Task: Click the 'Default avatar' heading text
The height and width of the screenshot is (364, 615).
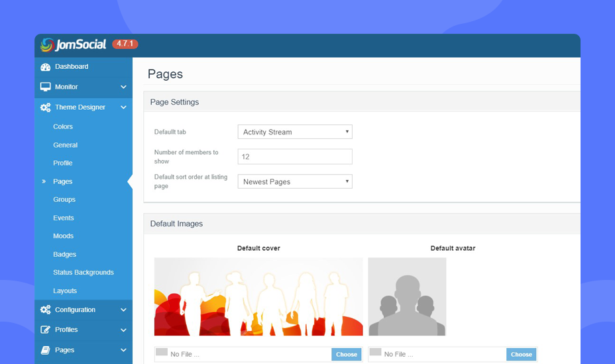Action: (x=453, y=248)
